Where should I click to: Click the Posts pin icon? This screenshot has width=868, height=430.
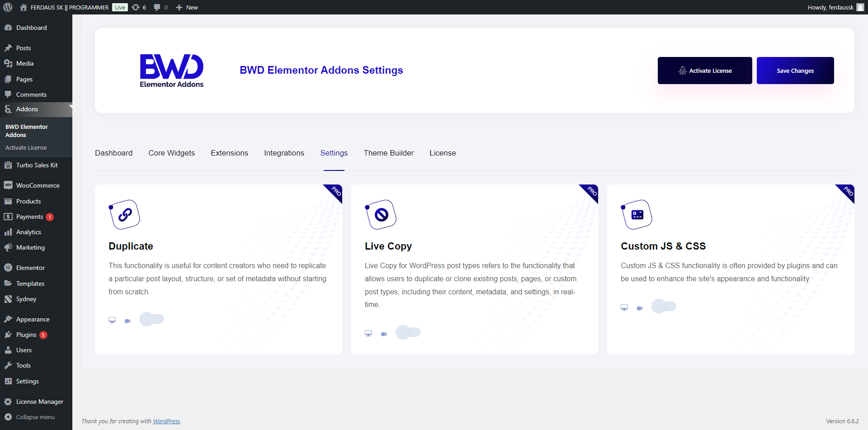(8, 48)
